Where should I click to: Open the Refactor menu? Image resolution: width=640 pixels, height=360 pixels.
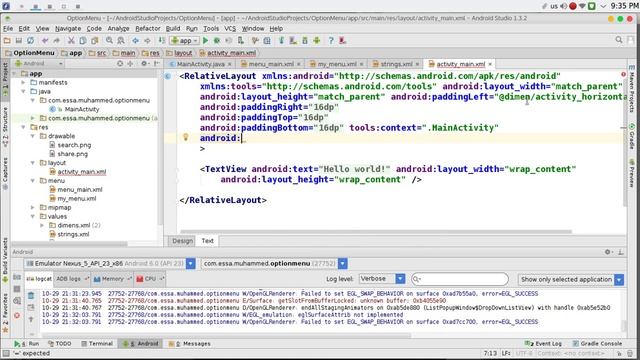pyautogui.click(x=148, y=29)
